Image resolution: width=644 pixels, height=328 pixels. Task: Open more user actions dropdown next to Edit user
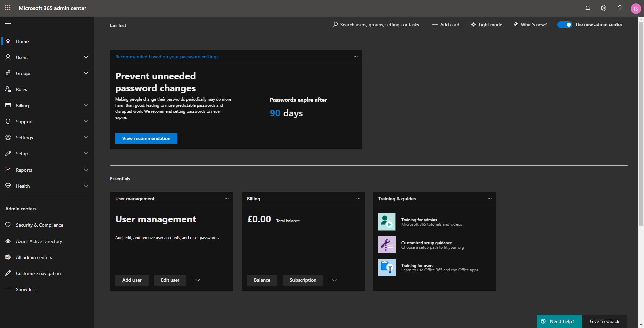[198, 280]
